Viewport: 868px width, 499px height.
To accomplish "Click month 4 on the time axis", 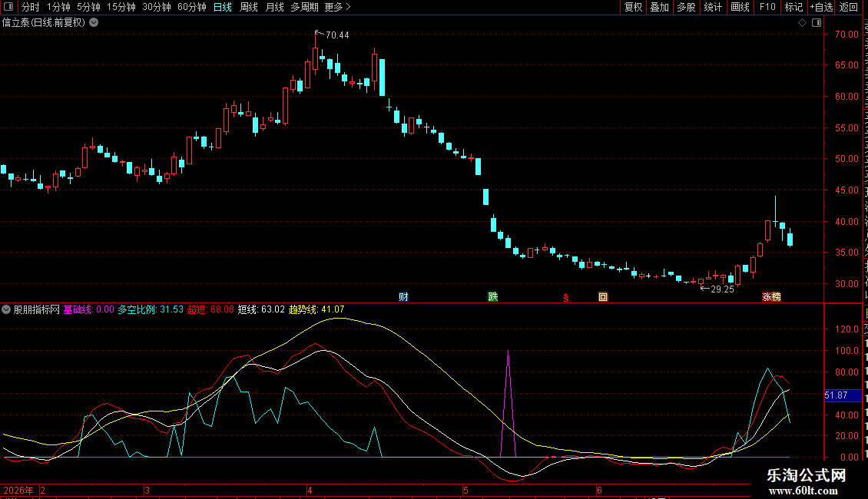I will [310, 490].
